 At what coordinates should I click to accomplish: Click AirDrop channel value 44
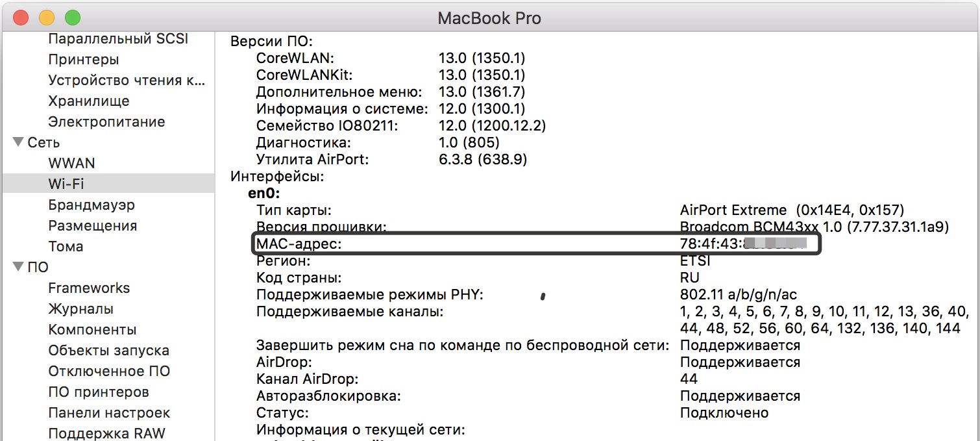(689, 379)
